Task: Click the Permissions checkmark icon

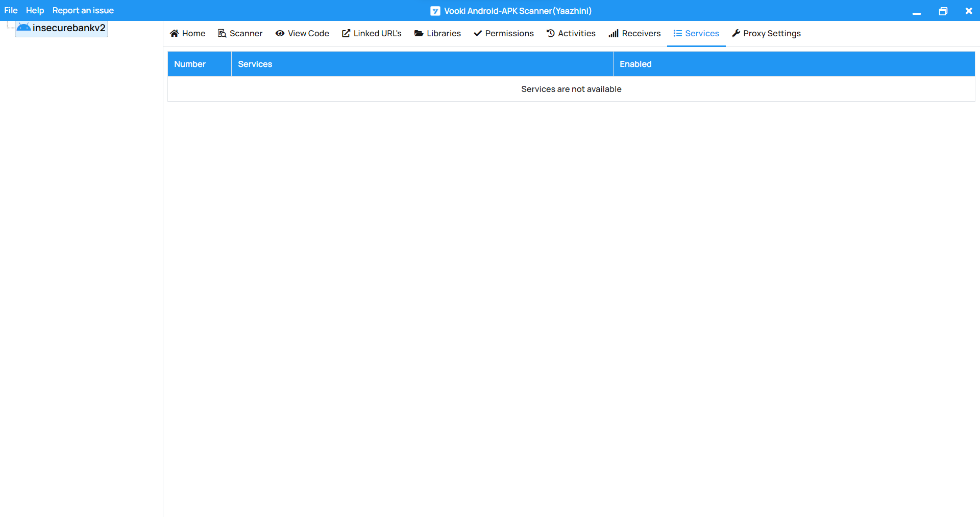Action: coord(478,33)
